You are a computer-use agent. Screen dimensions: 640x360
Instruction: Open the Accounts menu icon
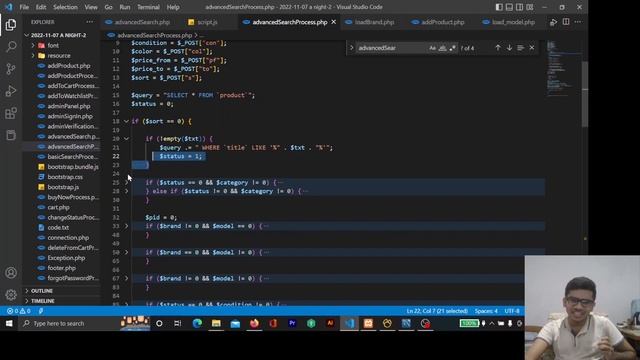click(x=11, y=273)
